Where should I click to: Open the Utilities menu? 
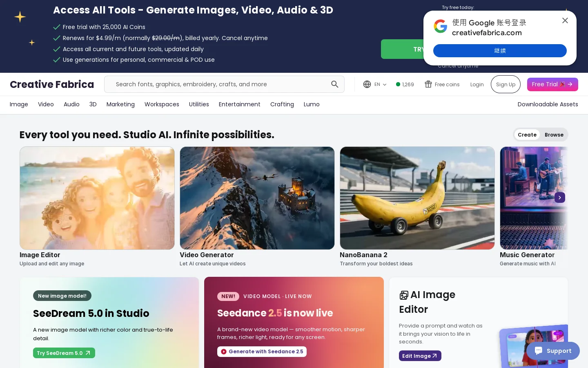(x=199, y=104)
